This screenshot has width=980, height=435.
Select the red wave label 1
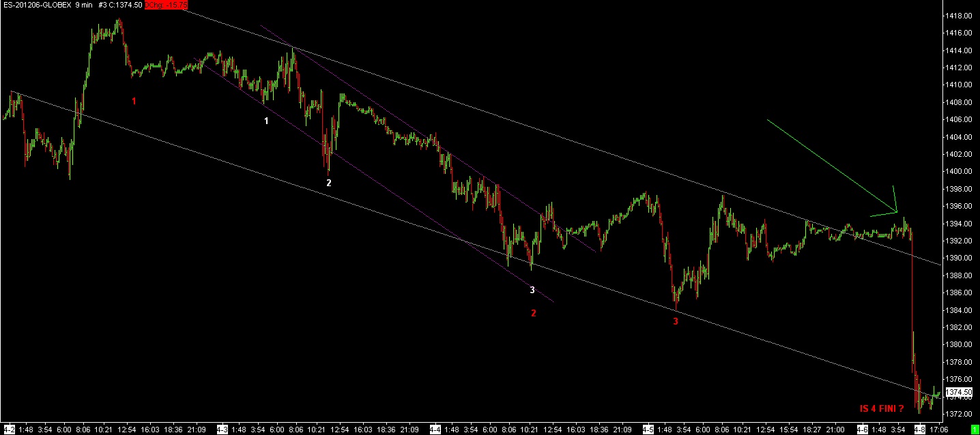point(134,102)
